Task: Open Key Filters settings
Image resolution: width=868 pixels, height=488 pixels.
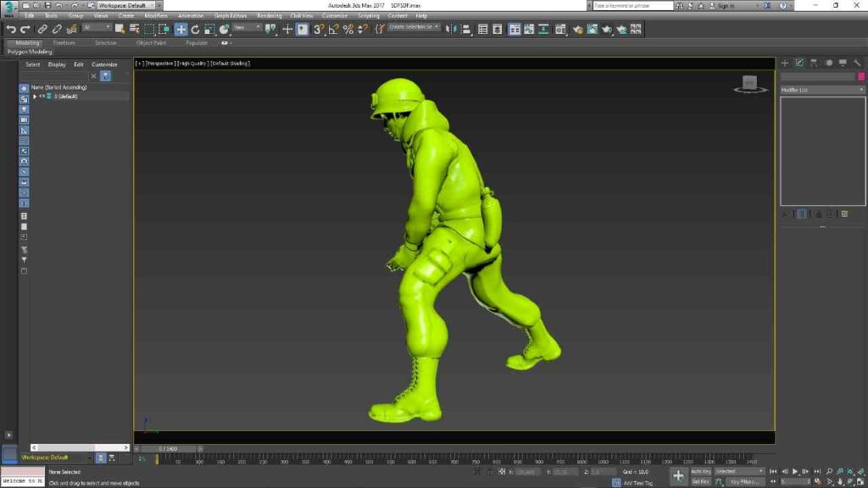Action: [x=743, y=481]
